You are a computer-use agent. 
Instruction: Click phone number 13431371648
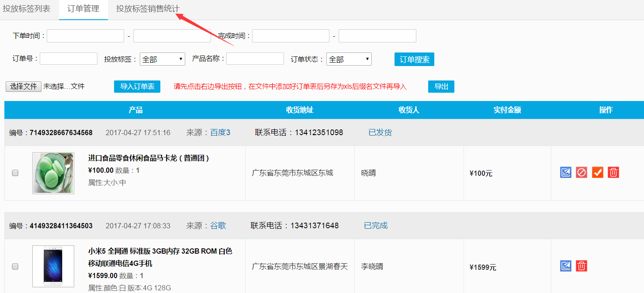click(x=315, y=226)
